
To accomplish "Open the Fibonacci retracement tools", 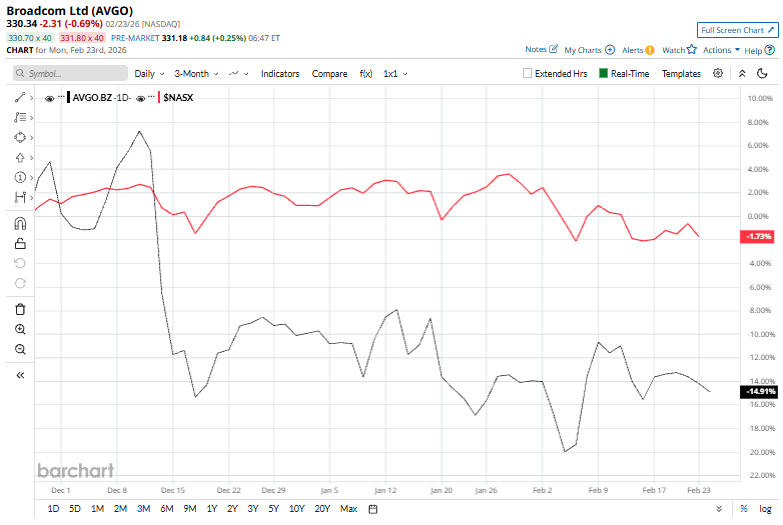I will coord(19,118).
